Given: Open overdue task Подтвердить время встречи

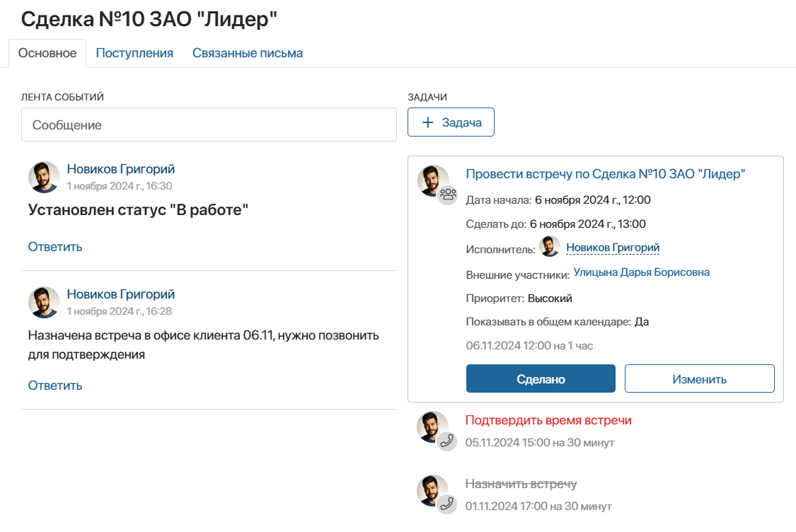Looking at the screenshot, I should [548, 420].
